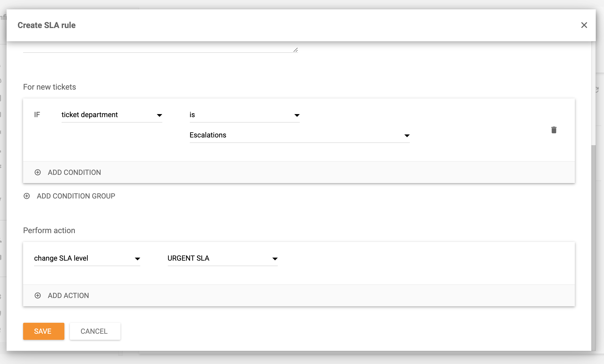Close the Create SLA rule dialog
Image resolution: width=604 pixels, height=364 pixels.
(584, 25)
